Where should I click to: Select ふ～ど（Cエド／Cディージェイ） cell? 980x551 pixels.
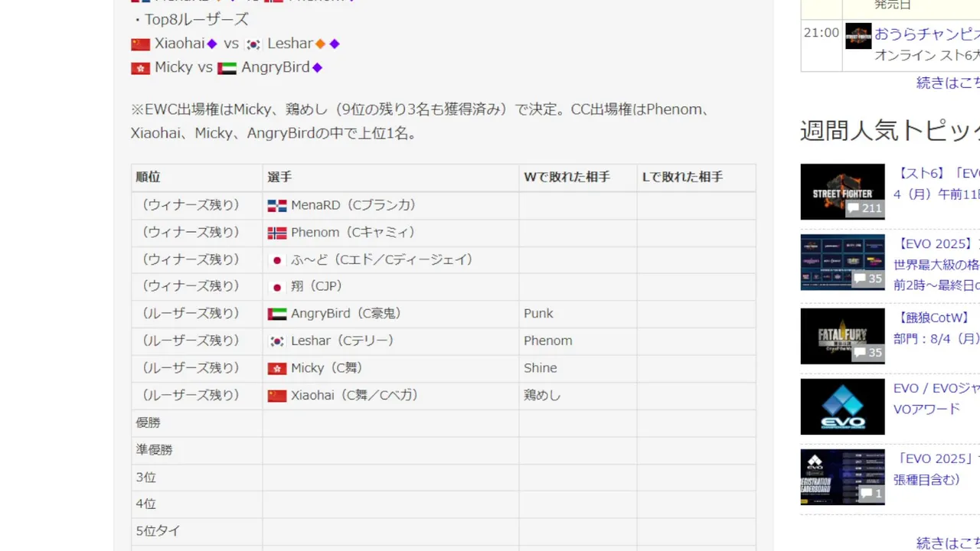390,260
